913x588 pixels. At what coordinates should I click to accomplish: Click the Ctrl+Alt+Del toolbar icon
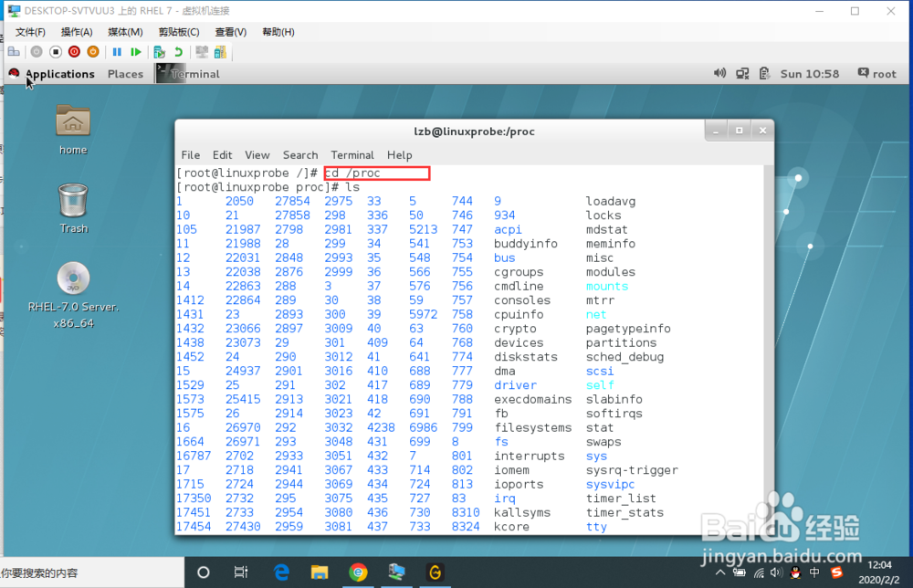point(14,52)
